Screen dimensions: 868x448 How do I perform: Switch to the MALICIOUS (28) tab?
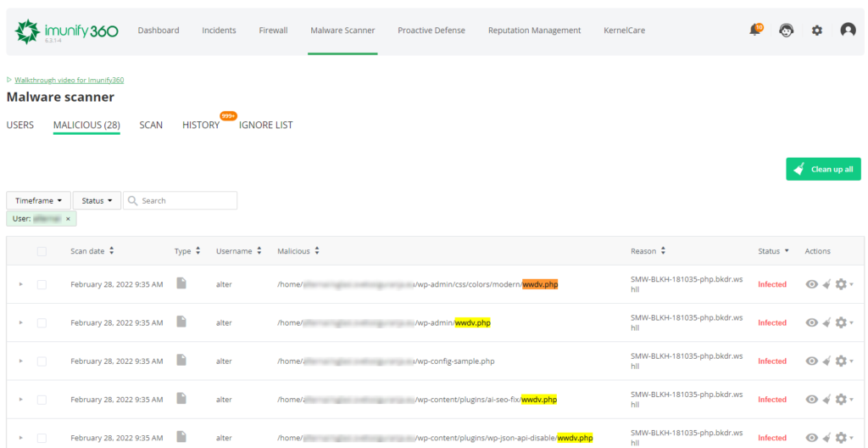click(x=87, y=126)
